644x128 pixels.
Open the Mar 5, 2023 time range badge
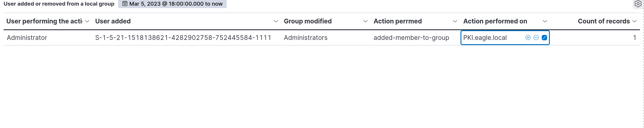click(x=172, y=4)
